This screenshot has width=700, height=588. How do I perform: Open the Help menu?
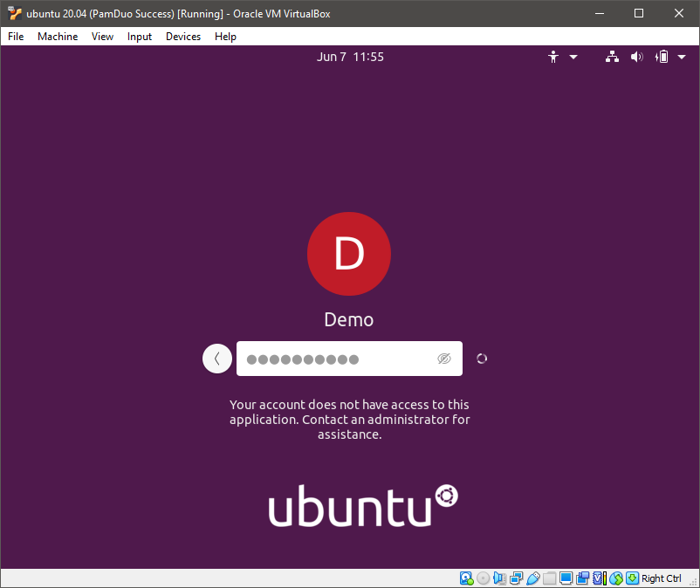[x=225, y=37]
